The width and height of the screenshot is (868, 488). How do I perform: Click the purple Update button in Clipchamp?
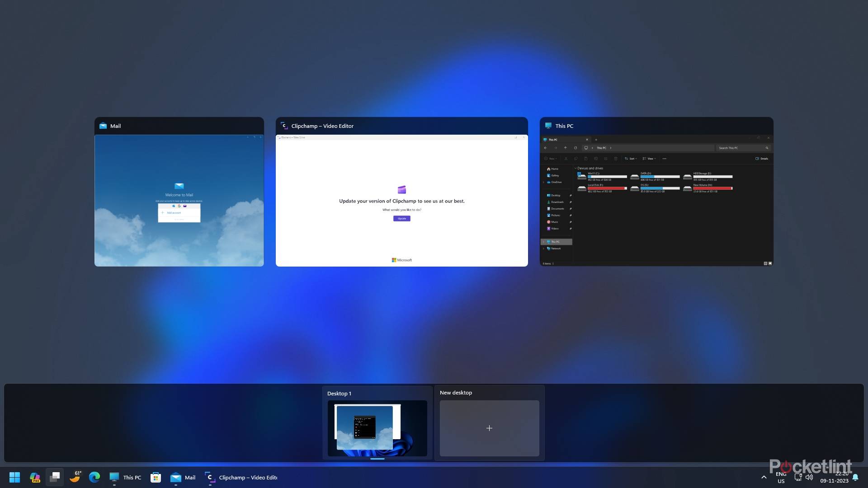(402, 218)
